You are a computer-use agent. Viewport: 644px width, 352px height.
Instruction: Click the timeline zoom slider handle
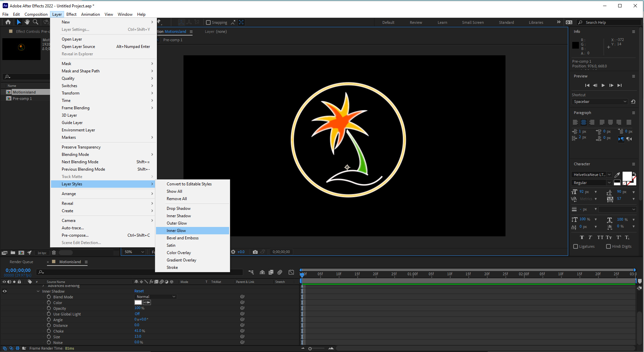click(x=310, y=349)
